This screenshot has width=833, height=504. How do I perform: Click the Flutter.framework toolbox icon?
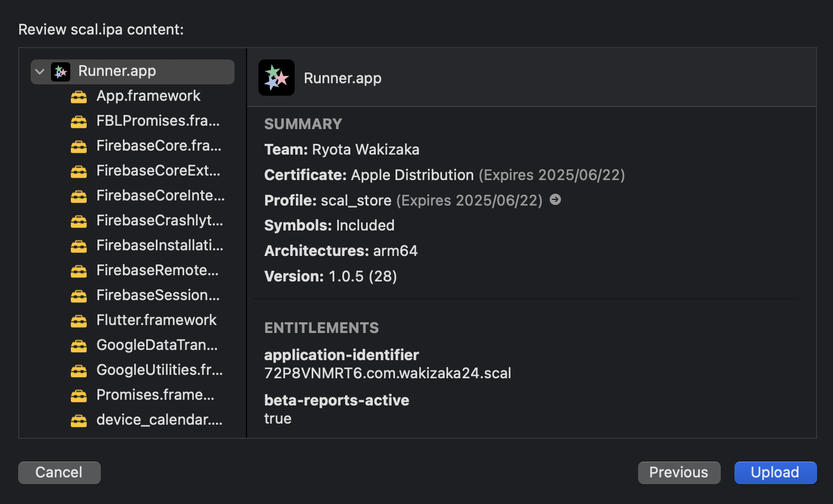(x=79, y=321)
